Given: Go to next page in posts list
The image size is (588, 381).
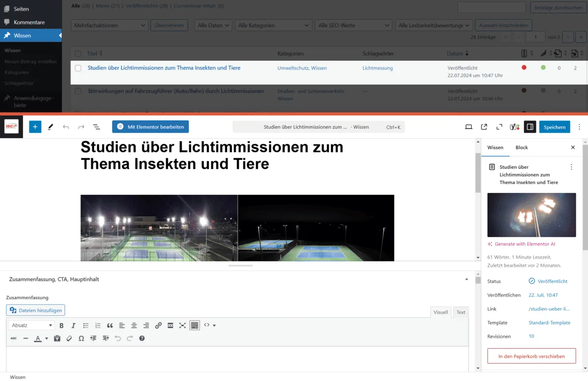Looking at the screenshot, I should point(568,37).
